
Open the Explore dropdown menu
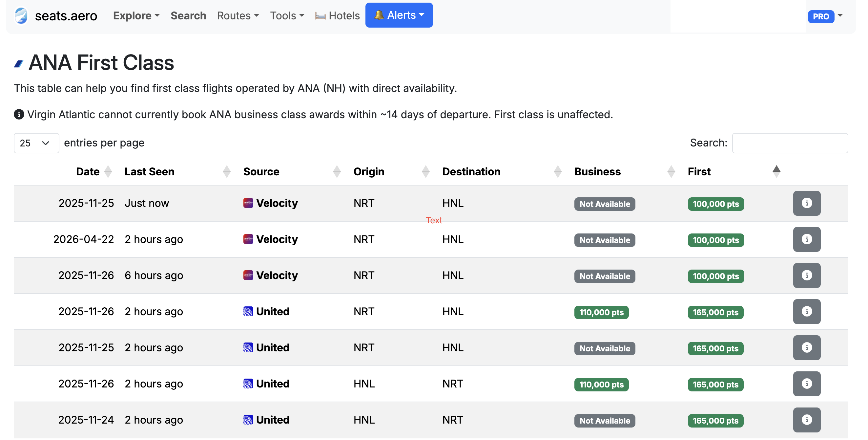click(x=136, y=15)
